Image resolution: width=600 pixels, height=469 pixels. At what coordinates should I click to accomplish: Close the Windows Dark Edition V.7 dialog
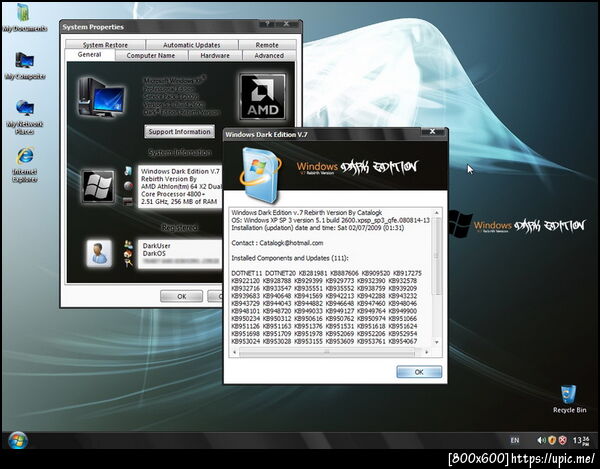click(x=432, y=132)
